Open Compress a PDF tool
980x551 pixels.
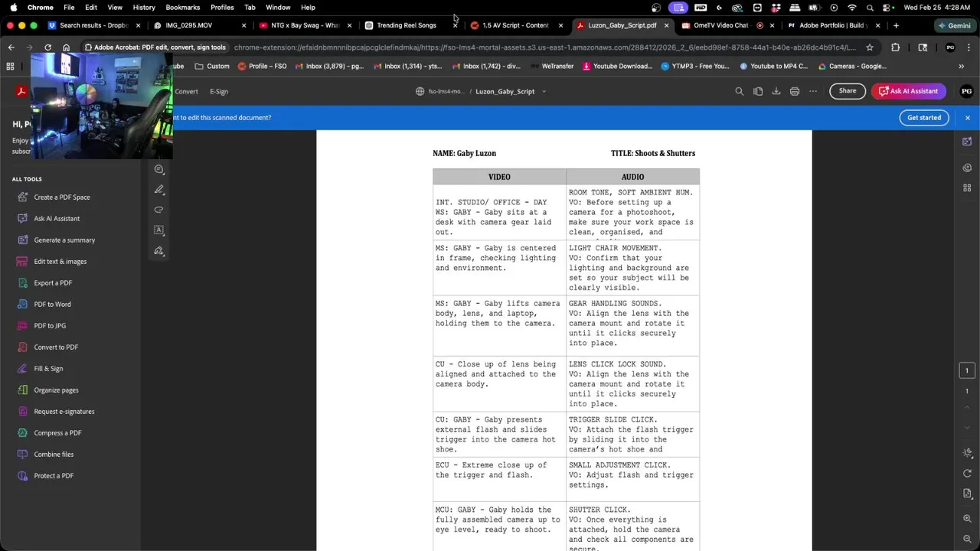(x=57, y=432)
